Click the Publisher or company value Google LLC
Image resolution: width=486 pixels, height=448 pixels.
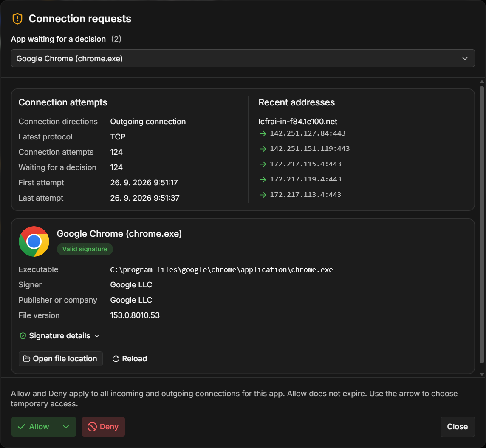coord(131,300)
